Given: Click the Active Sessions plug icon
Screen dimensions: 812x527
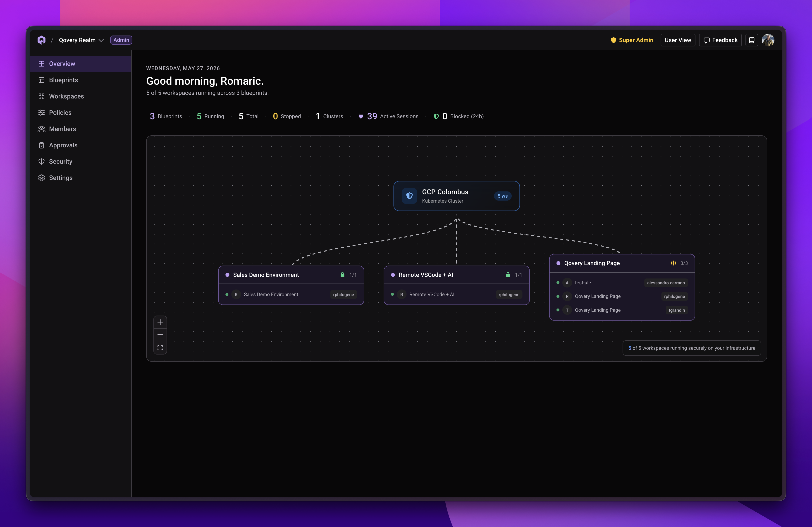Looking at the screenshot, I should click(361, 116).
